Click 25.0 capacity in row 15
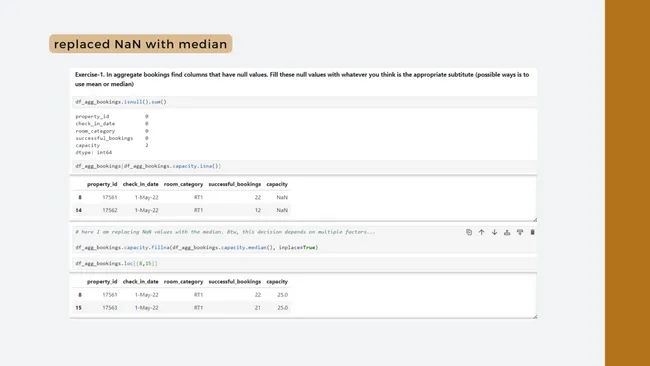The width and height of the screenshot is (650, 366). [x=282, y=308]
